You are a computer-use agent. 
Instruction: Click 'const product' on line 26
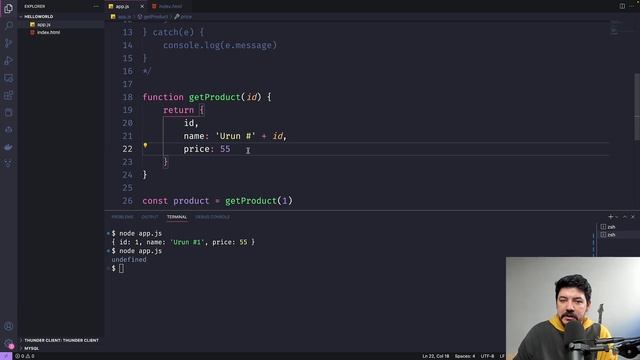(x=176, y=201)
